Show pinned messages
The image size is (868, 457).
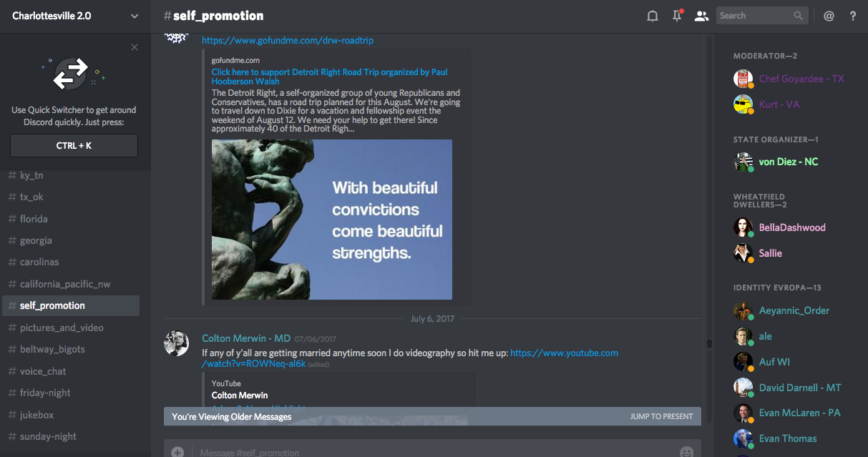[x=677, y=16]
